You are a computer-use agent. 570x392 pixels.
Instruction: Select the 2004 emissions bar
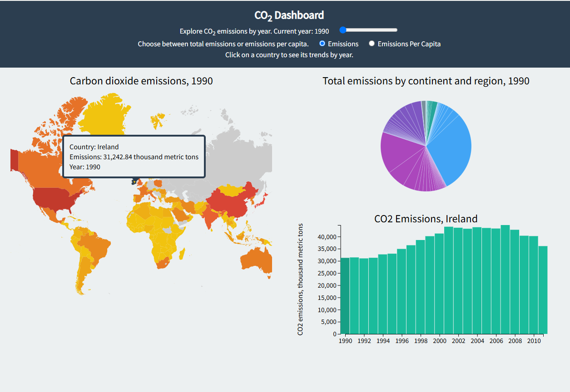(477, 280)
